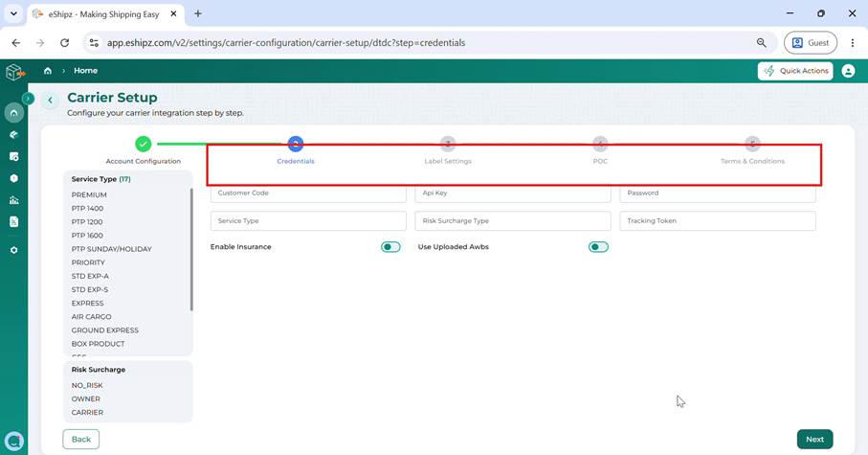Image resolution: width=868 pixels, height=455 pixels.
Task: Click GROUND EXPRESS service type
Action: tap(105, 330)
